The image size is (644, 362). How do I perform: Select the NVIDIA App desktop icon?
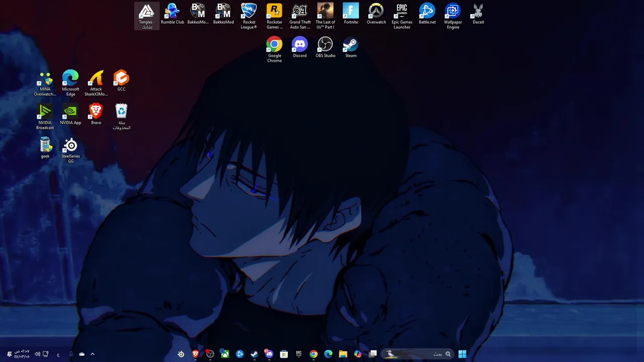pos(70,115)
